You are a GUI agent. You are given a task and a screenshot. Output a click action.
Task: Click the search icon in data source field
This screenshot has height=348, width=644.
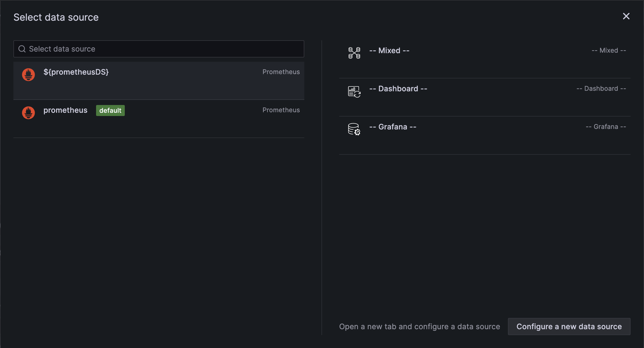[x=22, y=48]
